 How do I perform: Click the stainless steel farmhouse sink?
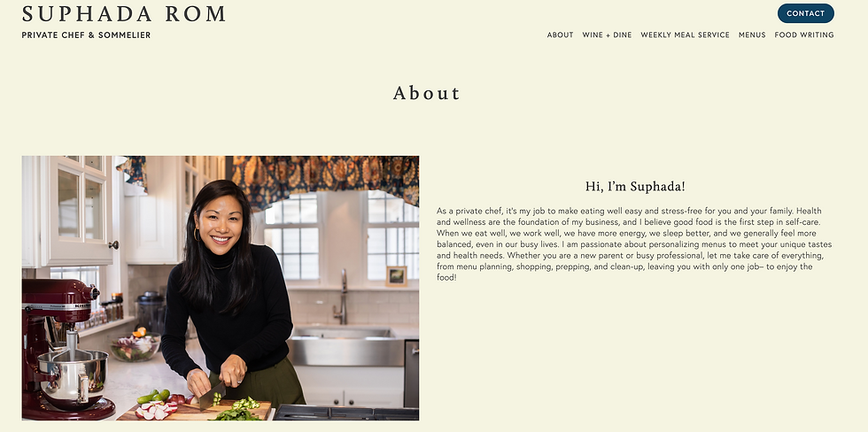click(x=346, y=346)
